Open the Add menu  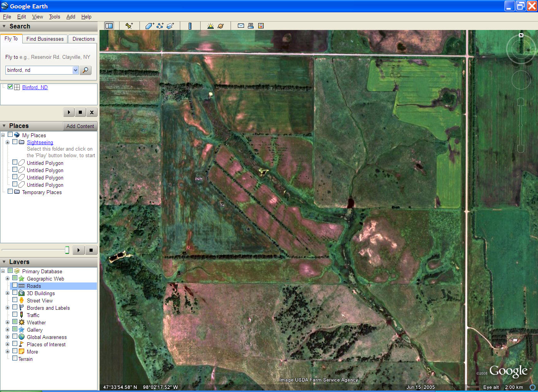coord(71,17)
